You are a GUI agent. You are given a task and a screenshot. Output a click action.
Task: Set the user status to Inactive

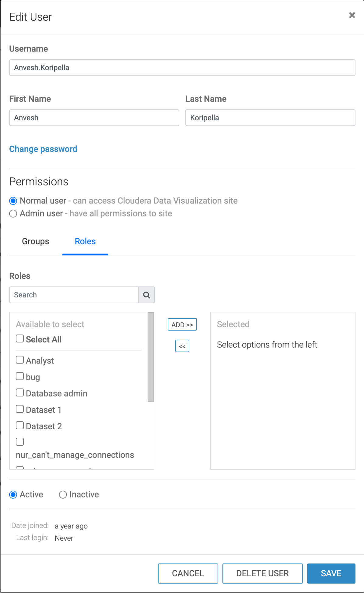pyautogui.click(x=63, y=495)
